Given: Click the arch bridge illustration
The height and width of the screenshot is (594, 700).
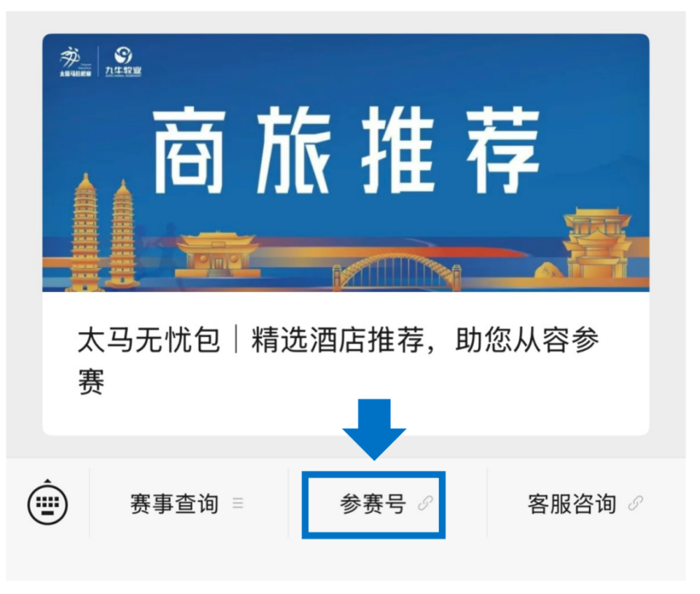Looking at the screenshot, I should (x=397, y=271).
